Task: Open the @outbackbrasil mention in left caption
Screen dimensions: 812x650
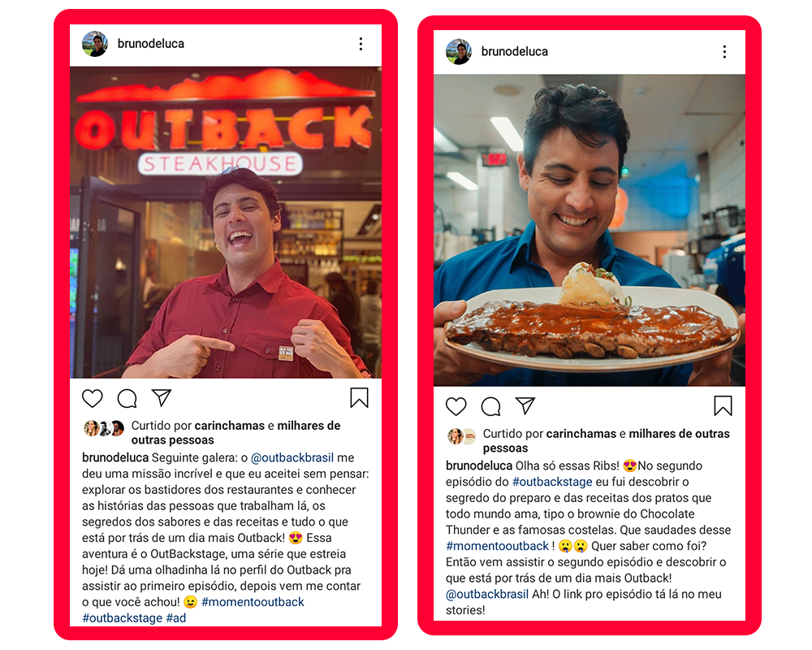Action: click(x=292, y=457)
